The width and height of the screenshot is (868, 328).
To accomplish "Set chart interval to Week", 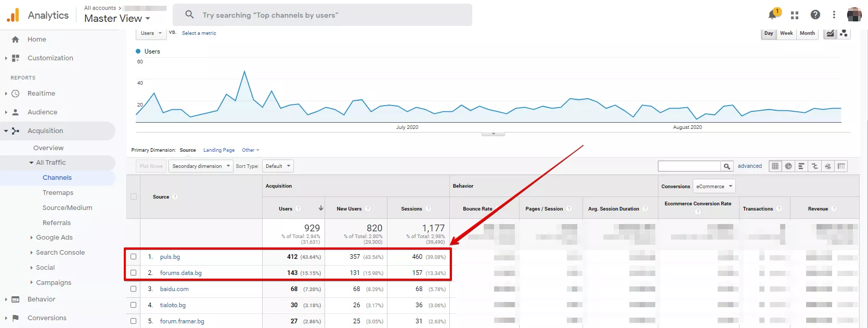I will pyautogui.click(x=786, y=33).
